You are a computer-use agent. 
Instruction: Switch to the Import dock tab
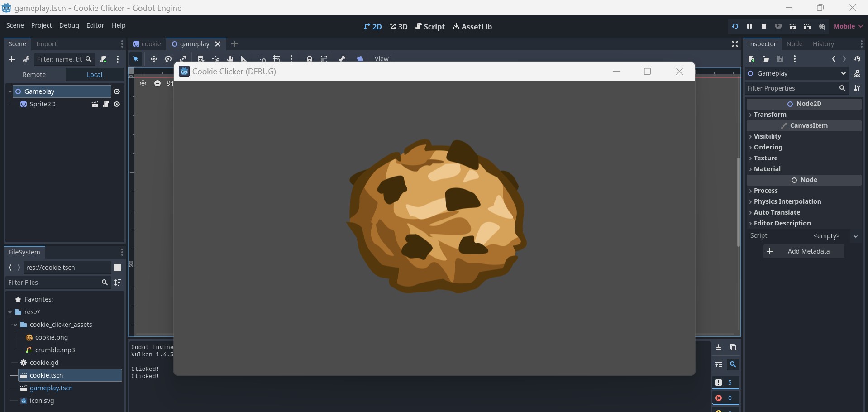[x=47, y=44]
